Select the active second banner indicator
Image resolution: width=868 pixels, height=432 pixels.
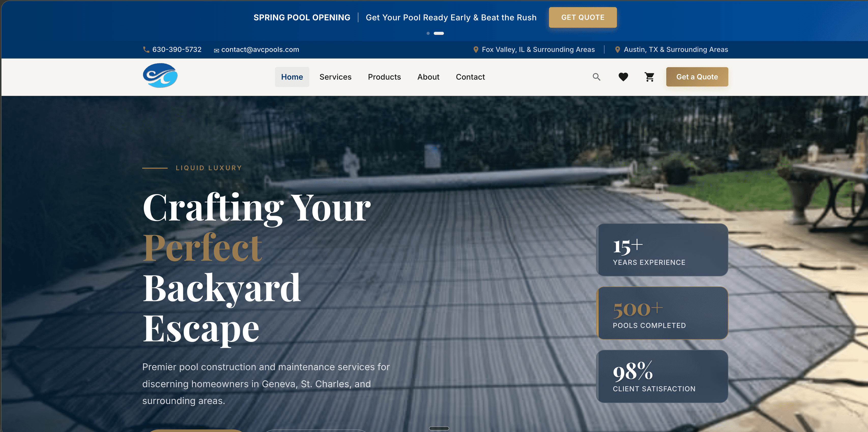click(439, 33)
